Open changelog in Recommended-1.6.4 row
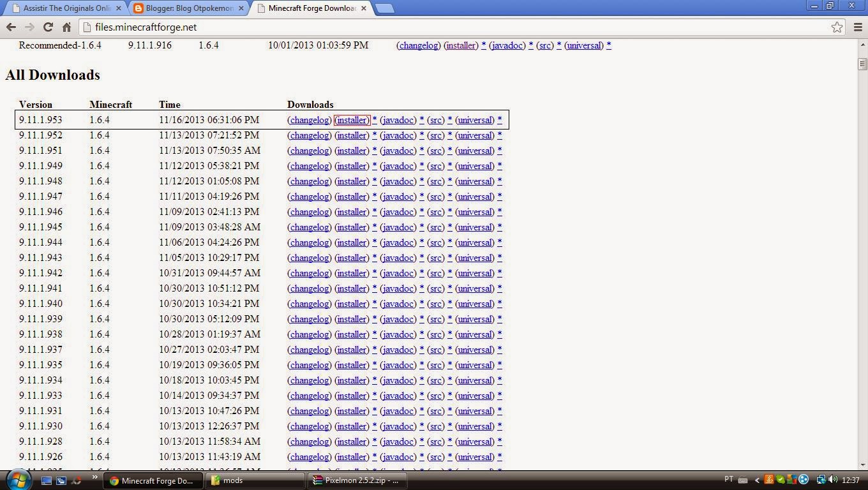 click(x=419, y=45)
